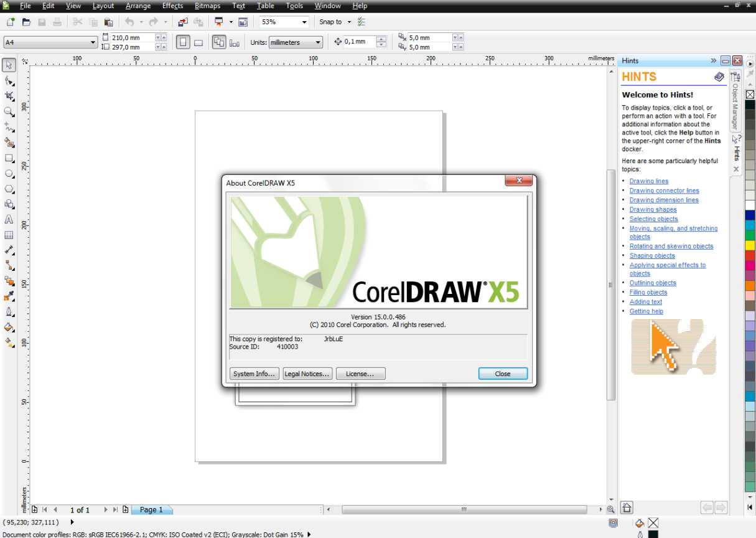
Task: Switch page to Landscape orientation
Action: click(198, 43)
